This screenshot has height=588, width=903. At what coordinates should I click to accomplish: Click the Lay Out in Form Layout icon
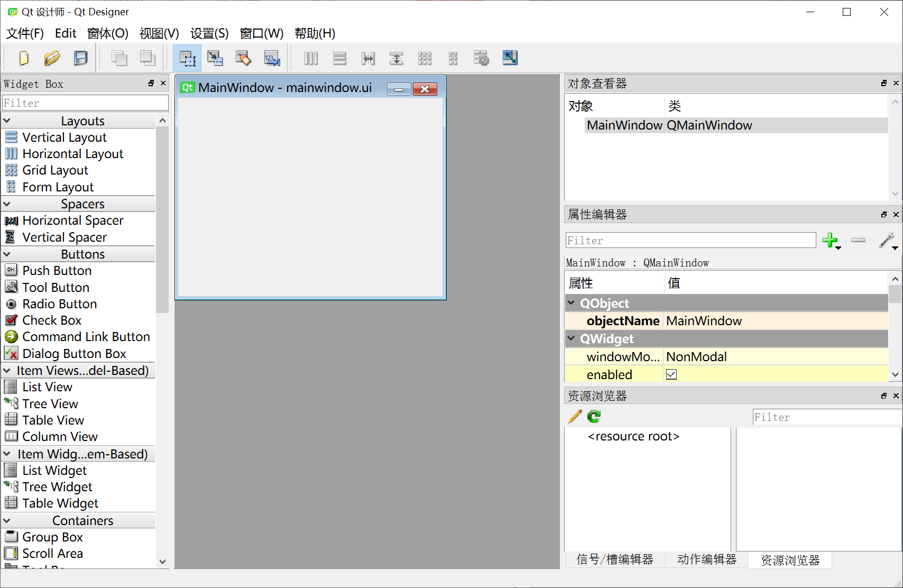pos(453,58)
